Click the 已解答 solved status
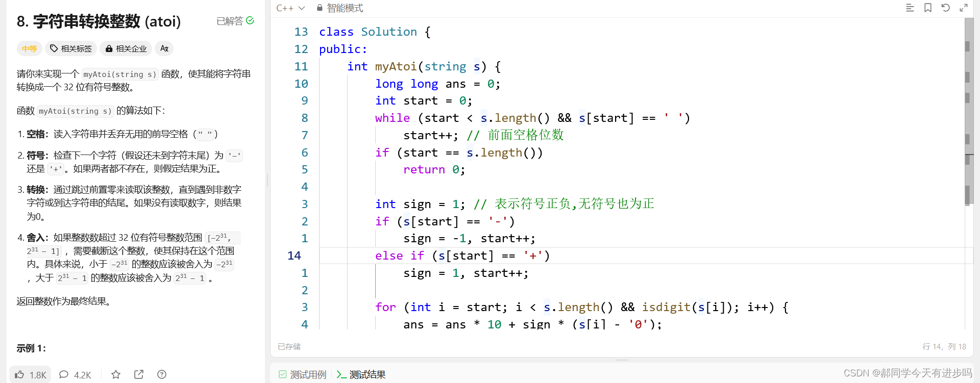The width and height of the screenshot is (980, 383). (x=235, y=21)
